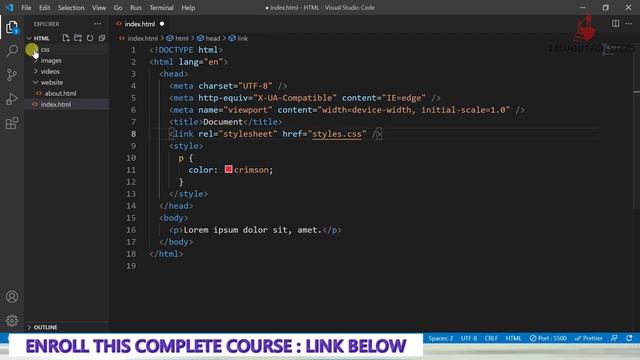Open the Terminal menu
The width and height of the screenshot is (640, 360).
click(x=161, y=8)
